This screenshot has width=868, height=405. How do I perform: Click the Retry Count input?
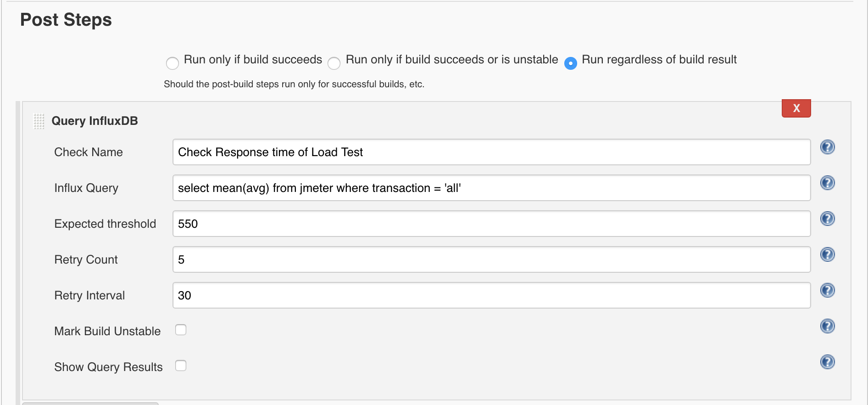(491, 259)
